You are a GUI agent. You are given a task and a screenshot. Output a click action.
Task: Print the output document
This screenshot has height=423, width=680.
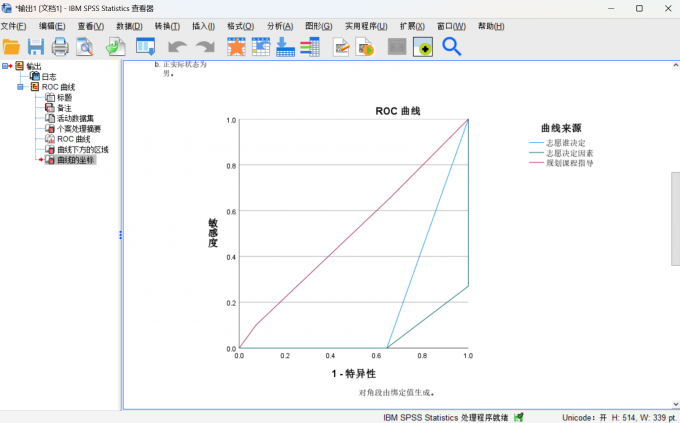coord(60,47)
